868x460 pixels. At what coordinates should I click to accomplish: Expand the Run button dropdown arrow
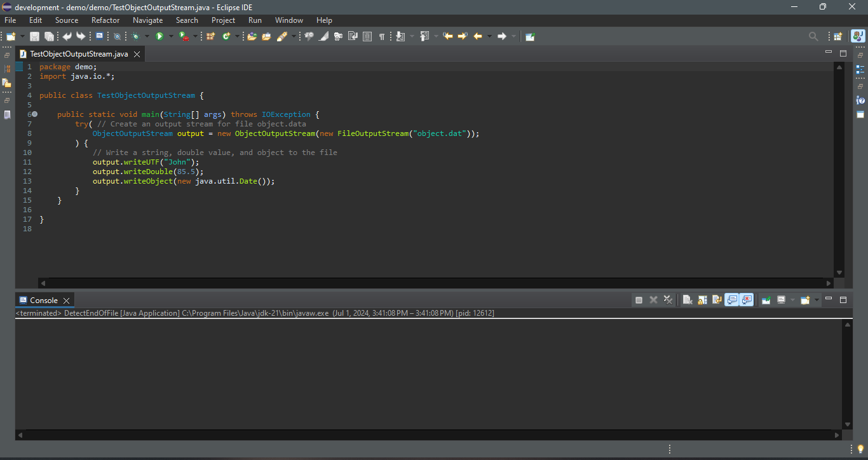[170, 36]
